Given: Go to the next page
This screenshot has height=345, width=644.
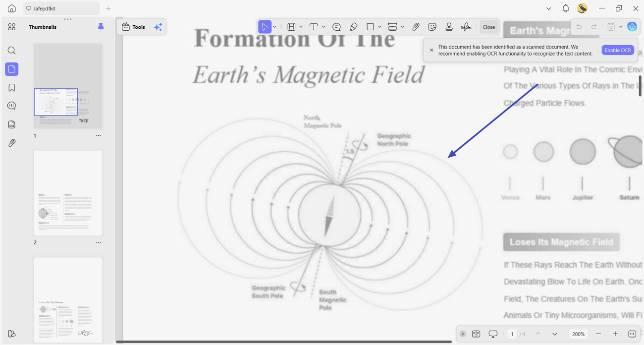Looking at the screenshot, I should coord(555,334).
